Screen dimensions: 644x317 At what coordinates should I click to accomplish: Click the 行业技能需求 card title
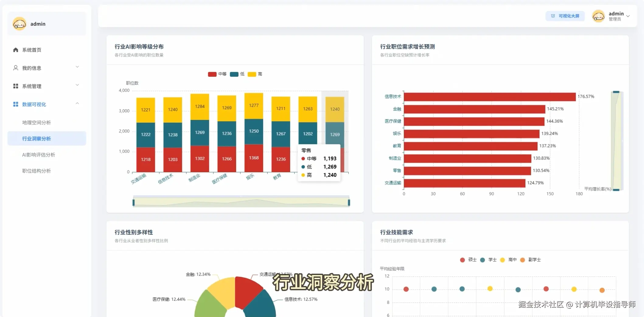pyautogui.click(x=396, y=232)
